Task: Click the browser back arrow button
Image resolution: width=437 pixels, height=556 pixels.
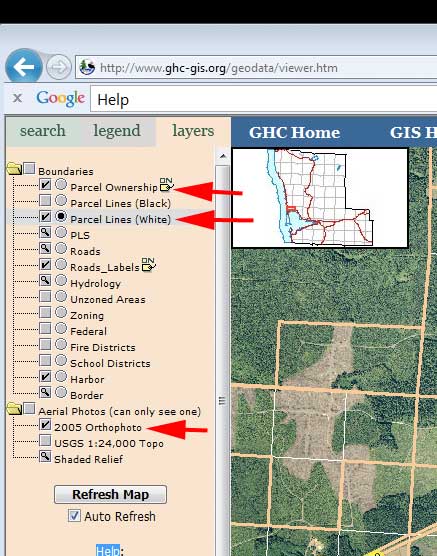Action: pyautogui.click(x=23, y=66)
